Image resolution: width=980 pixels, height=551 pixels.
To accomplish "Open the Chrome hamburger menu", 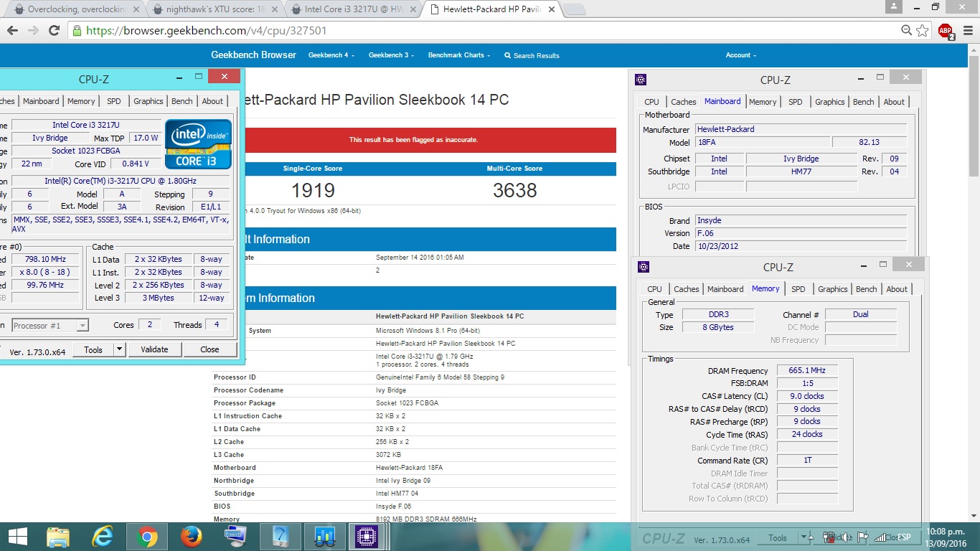I will click(967, 31).
